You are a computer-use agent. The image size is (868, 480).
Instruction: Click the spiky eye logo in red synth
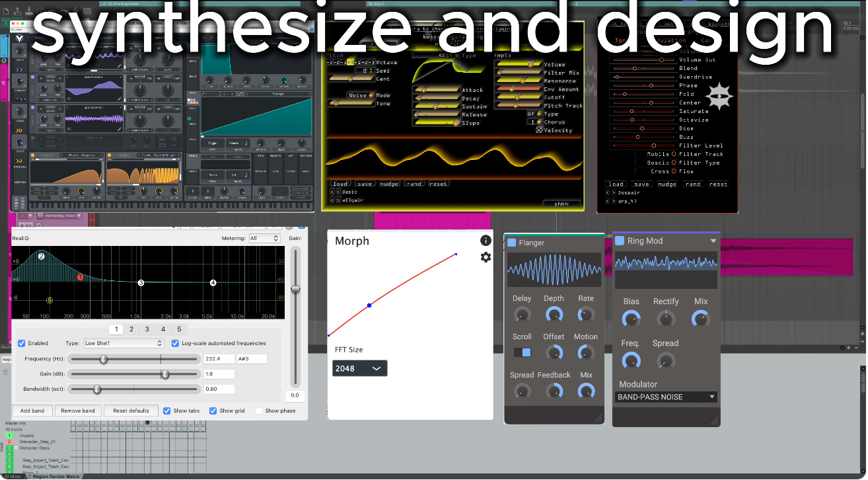pos(718,98)
